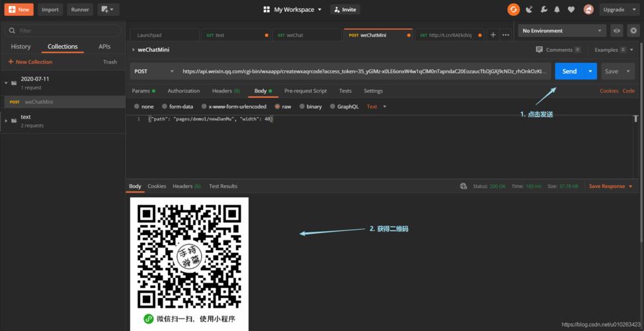Switch to the History tab
Viewport: 644px width, 331px height.
(20, 46)
